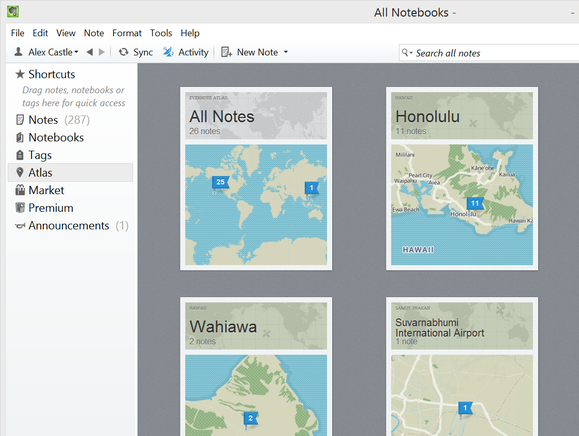Click the 11 notes flag on Honolulu map
Viewport: 579px width, 436px height.
tap(475, 203)
